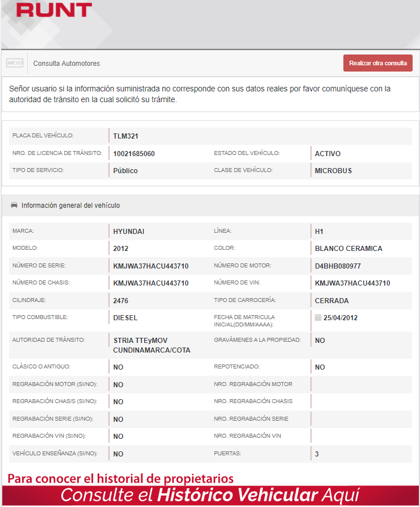Click the MICROBUS vehicle class value
This screenshot has width=420, height=507.
pyautogui.click(x=333, y=171)
